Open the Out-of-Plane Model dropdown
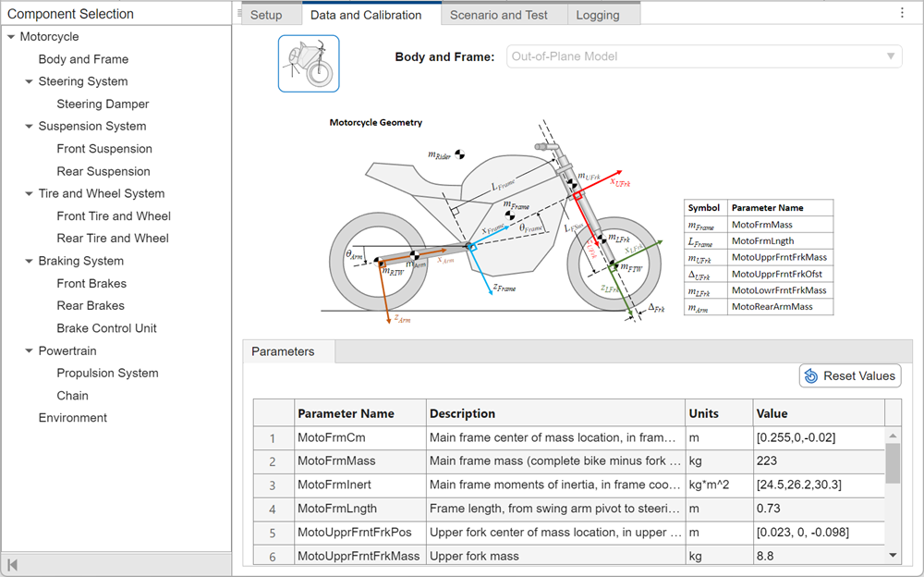 coord(890,55)
